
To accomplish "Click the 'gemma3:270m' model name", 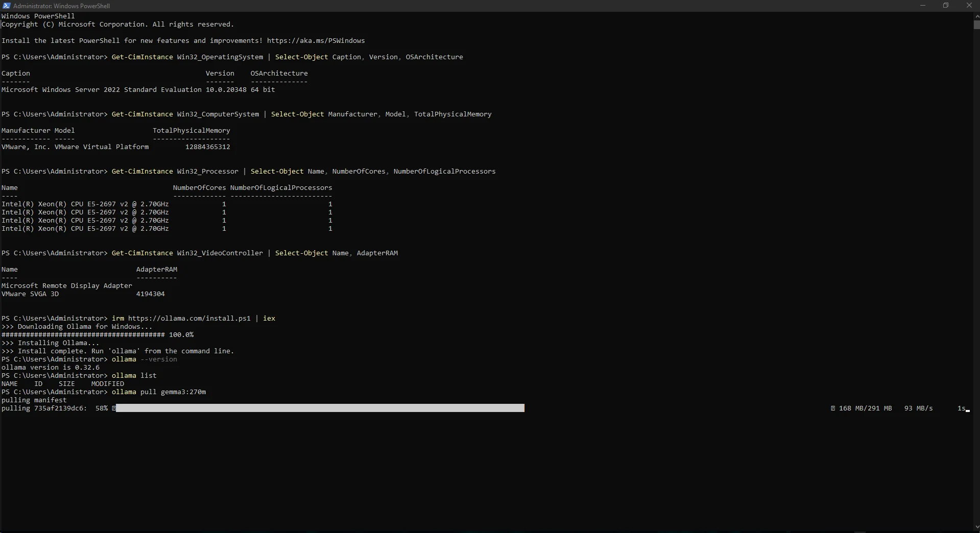I will click(x=183, y=392).
